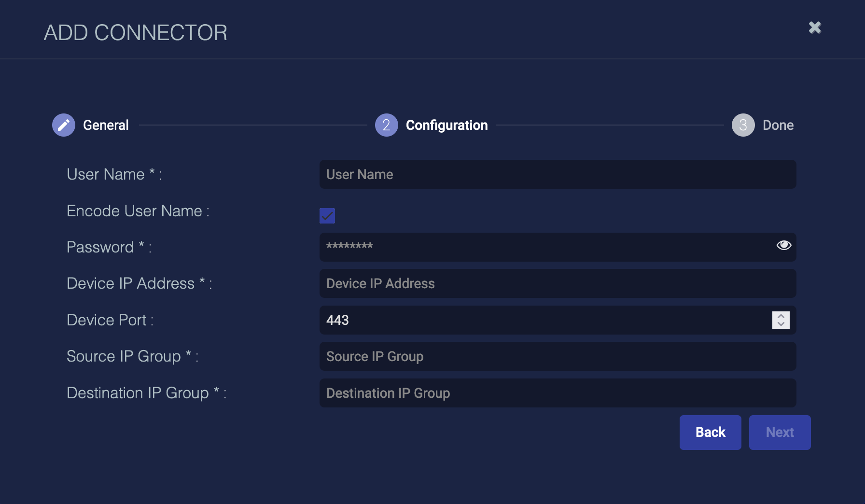Click the pencil icon for General step
865x504 pixels.
[x=64, y=125]
